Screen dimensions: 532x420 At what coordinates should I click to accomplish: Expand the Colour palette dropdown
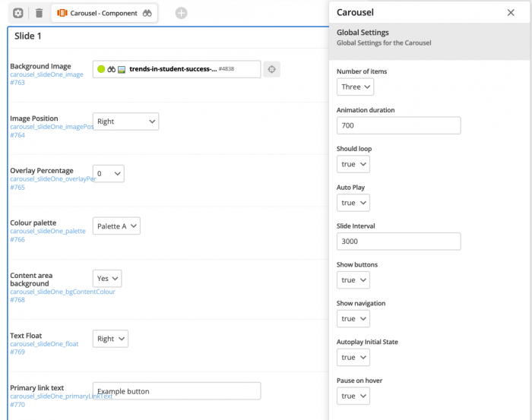click(x=116, y=226)
